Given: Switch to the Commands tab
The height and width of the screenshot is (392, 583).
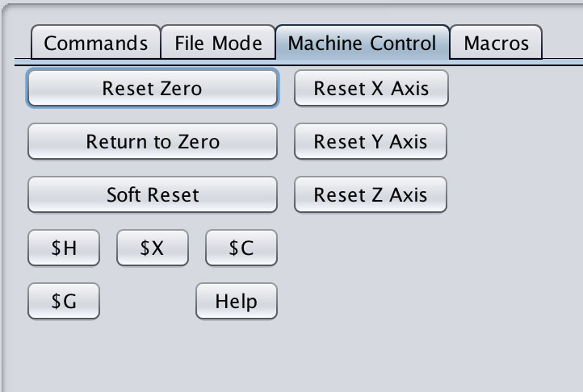Looking at the screenshot, I should tap(95, 43).
